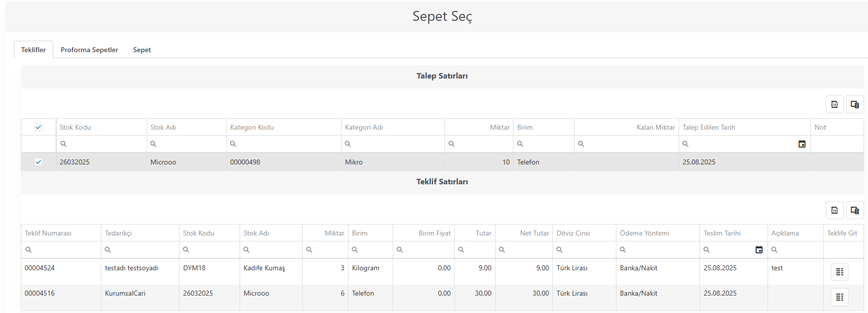Sort by Teklif Numarası column header
Viewport: 868px width, 313px height.
[x=48, y=233]
